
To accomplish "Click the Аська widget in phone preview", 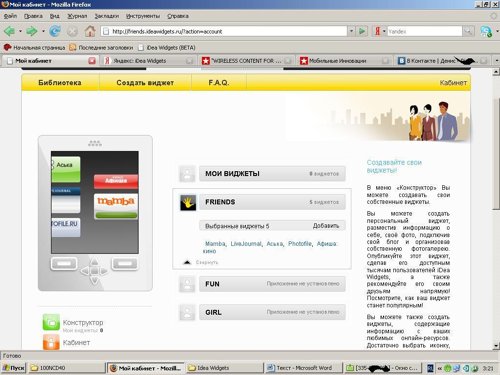I will point(66,169).
